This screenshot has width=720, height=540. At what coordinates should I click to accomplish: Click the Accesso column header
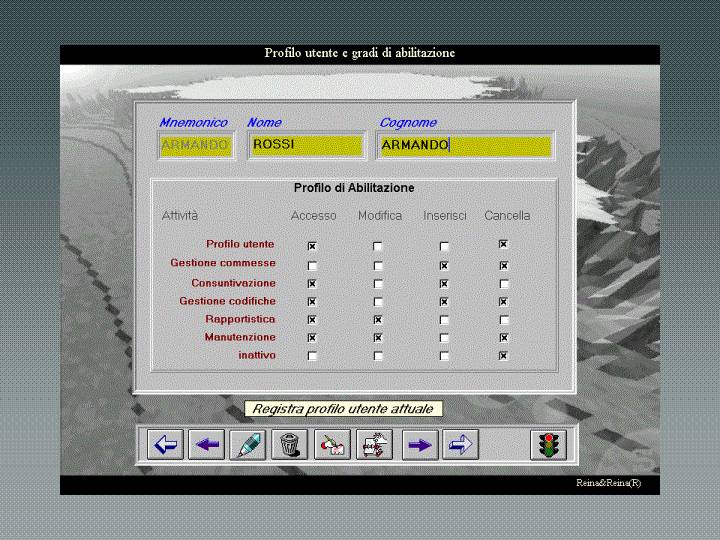point(314,215)
